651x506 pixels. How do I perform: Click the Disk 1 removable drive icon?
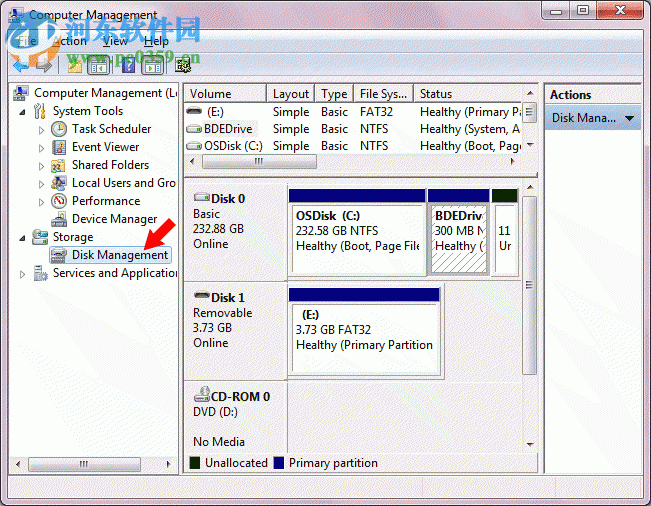click(x=202, y=296)
